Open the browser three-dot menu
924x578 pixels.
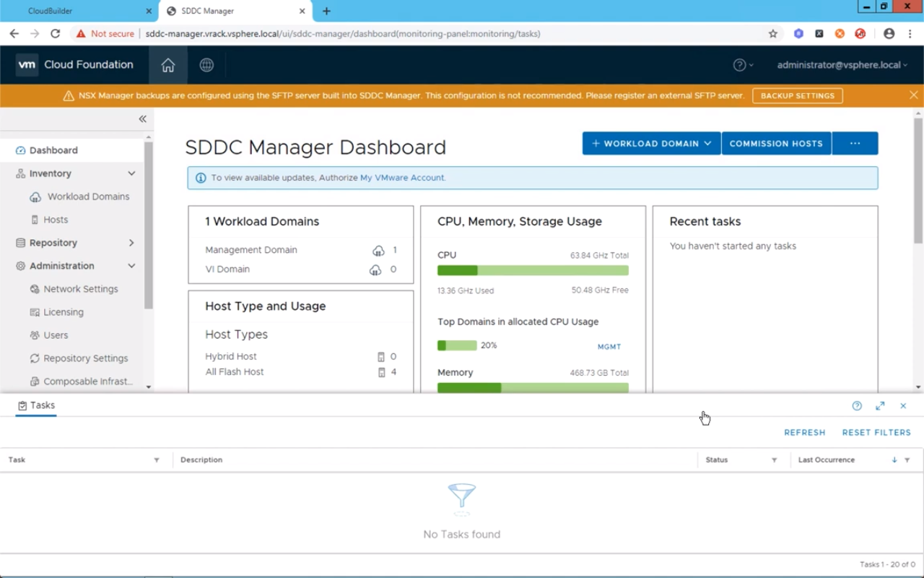click(910, 33)
